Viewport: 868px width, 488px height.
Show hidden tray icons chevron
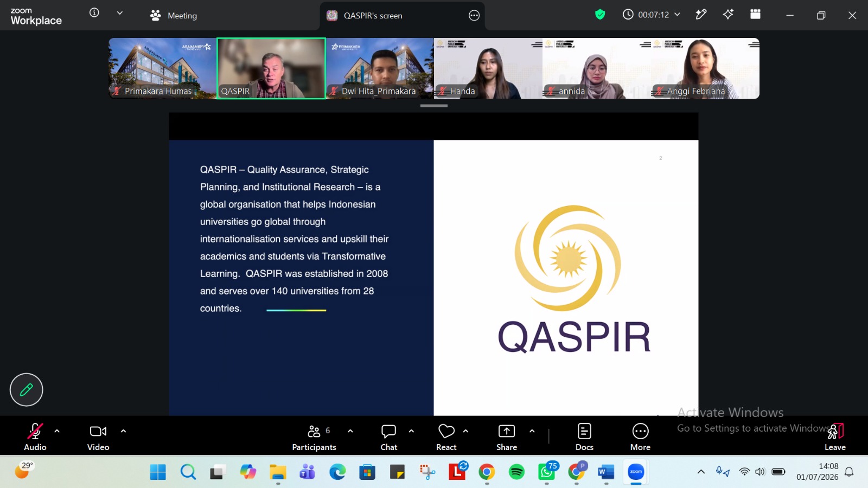click(x=701, y=472)
